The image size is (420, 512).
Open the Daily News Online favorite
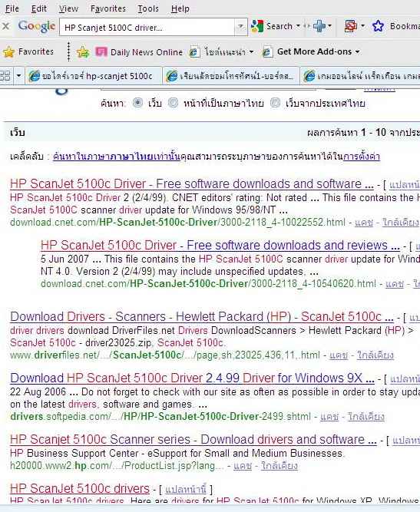(139, 52)
